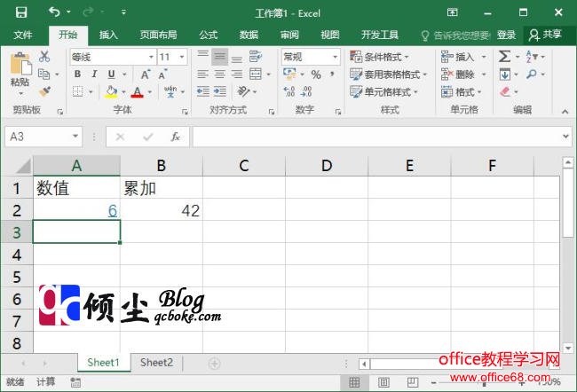Click the Accounting currency format icon
The image size is (577, 392).
pyautogui.click(x=289, y=74)
